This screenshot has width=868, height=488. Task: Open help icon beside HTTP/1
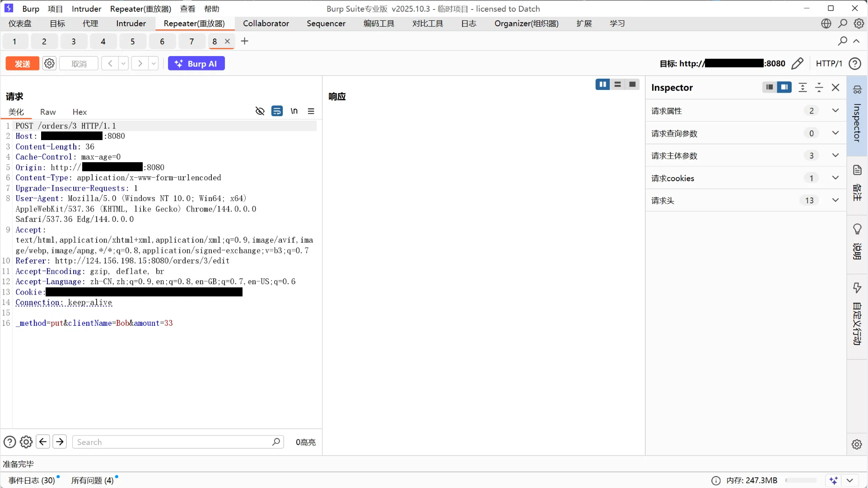coord(855,64)
